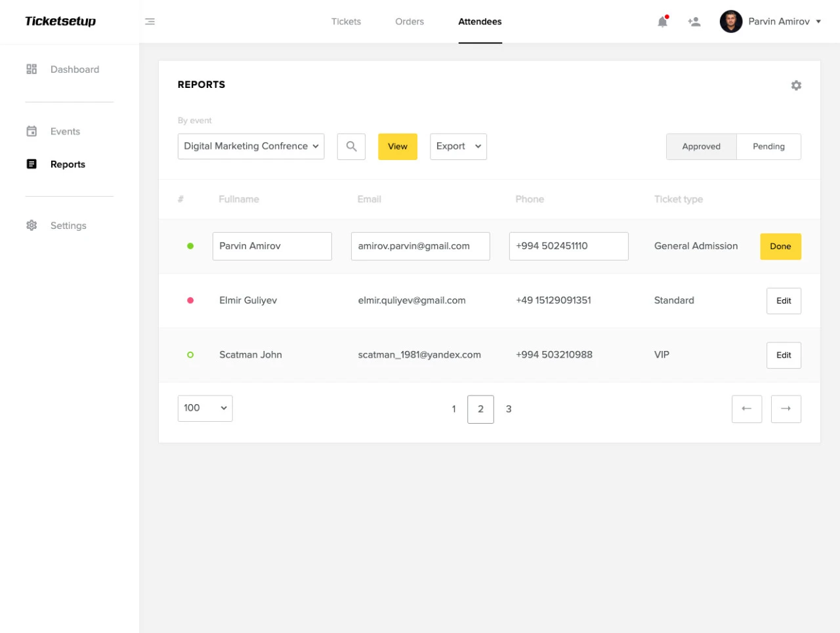Open the Tickets tab
The height and width of the screenshot is (633, 840).
coord(346,21)
